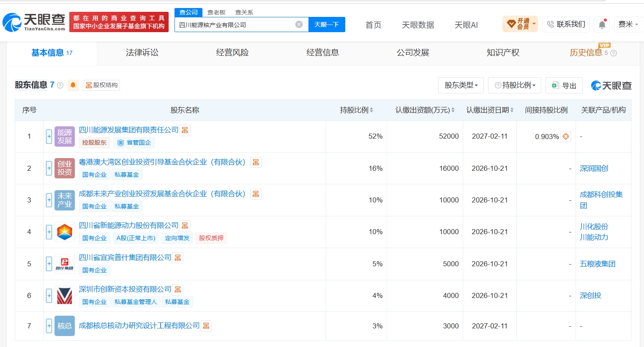Select the 查公司 search mode tab
Screen dimensions: 644x347
[188, 12]
